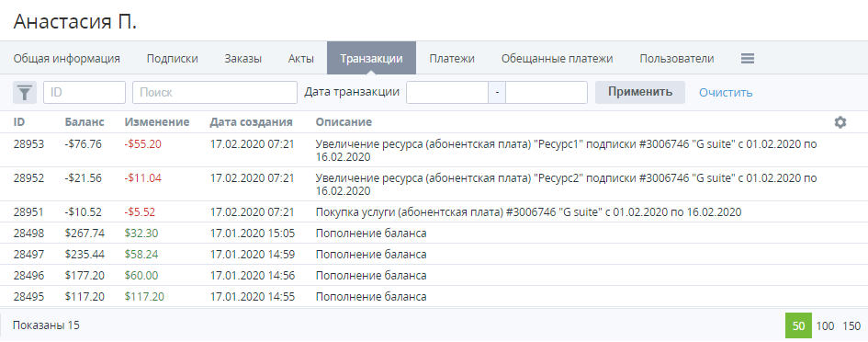Open the Заказы tab

point(243,58)
